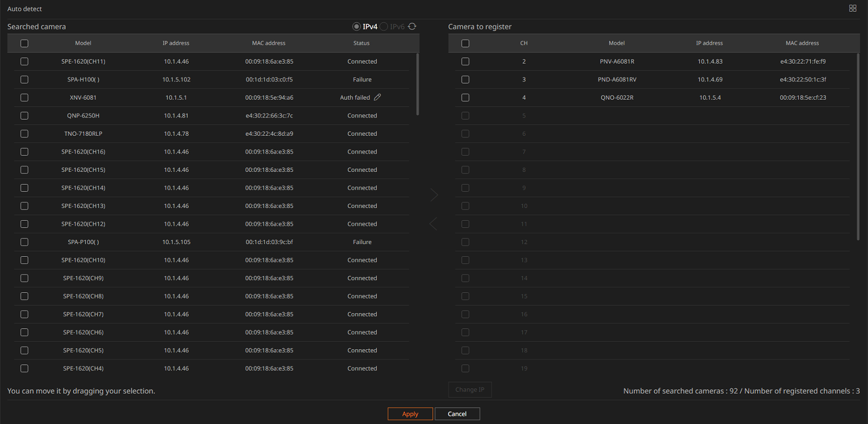The height and width of the screenshot is (424, 868).
Task: Click the IP address header in Searched camera
Action: pos(176,43)
